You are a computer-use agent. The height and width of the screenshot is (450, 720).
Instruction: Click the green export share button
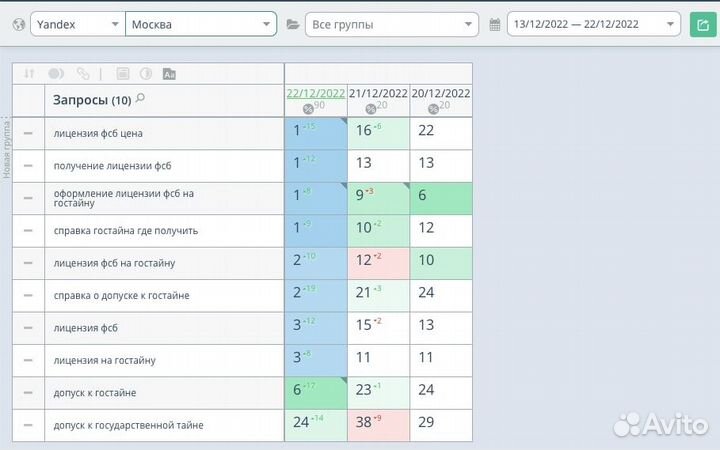tap(700, 24)
